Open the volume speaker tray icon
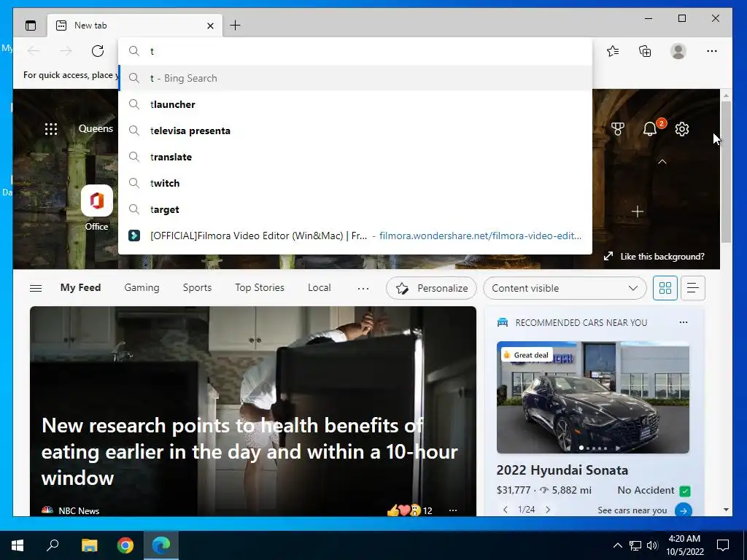Viewport: 747px width, 560px height. click(x=652, y=545)
